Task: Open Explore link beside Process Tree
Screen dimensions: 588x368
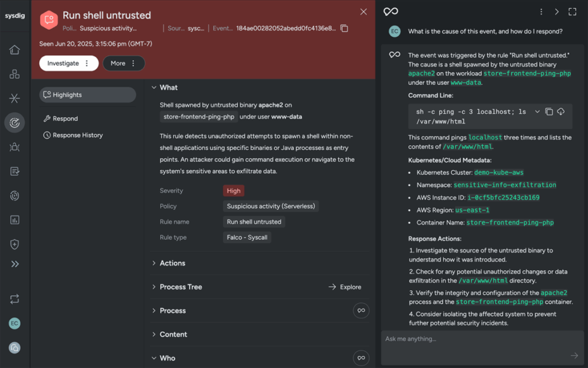Action: (345, 287)
